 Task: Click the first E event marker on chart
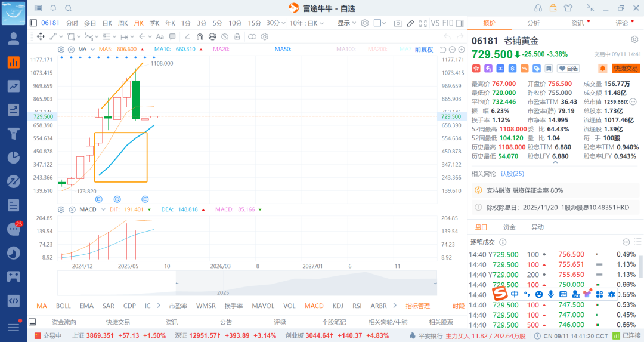(x=98, y=199)
